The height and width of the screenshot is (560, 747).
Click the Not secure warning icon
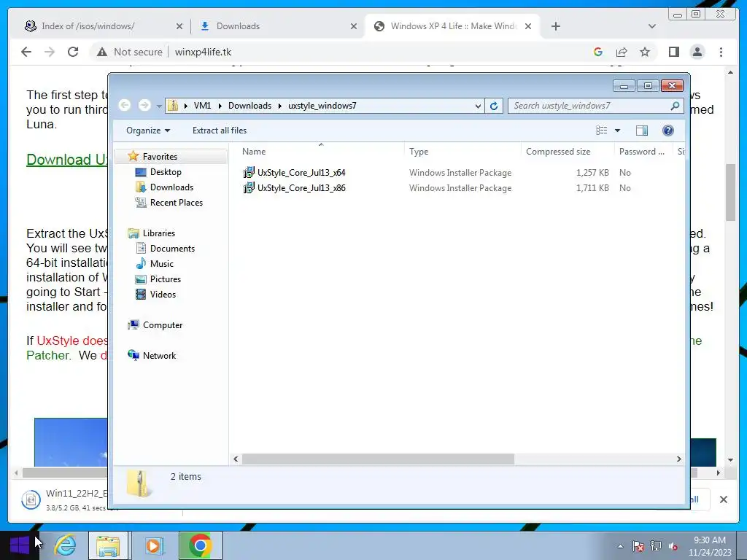(101, 52)
